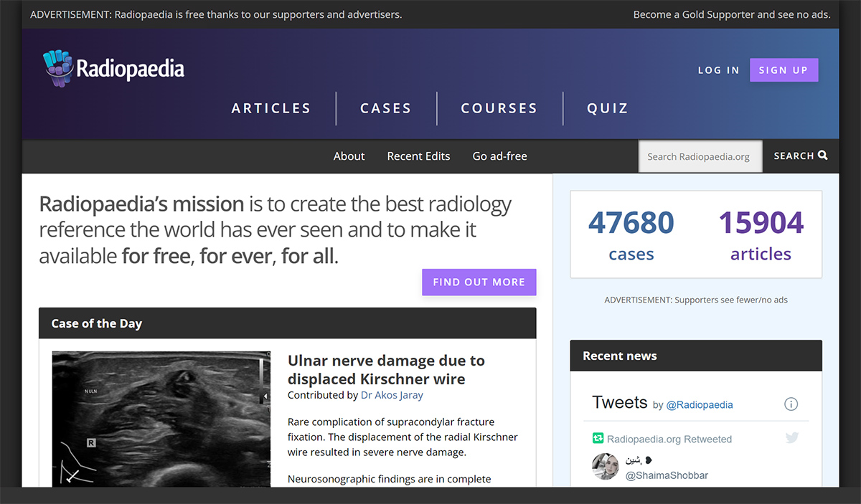Go to Courses section

point(499,108)
